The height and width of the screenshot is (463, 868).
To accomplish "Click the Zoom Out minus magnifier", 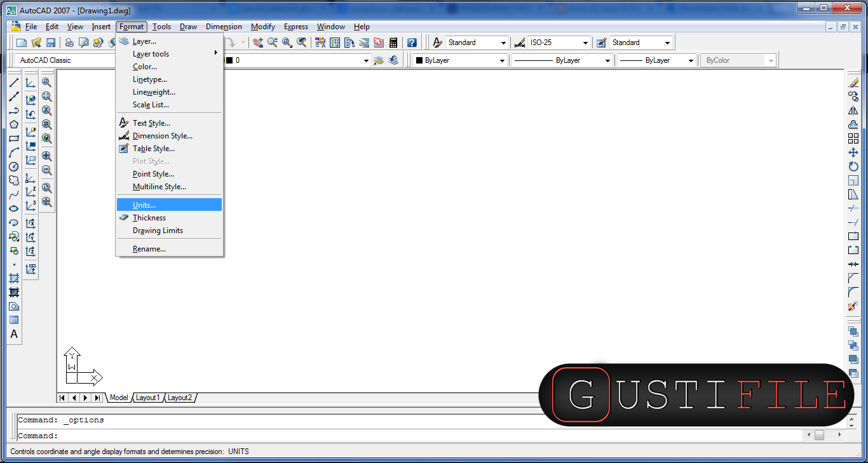I will (47, 170).
